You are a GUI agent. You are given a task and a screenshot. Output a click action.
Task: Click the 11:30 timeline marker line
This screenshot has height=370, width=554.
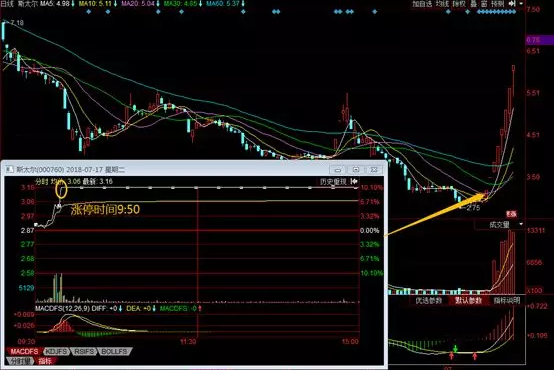click(x=198, y=262)
